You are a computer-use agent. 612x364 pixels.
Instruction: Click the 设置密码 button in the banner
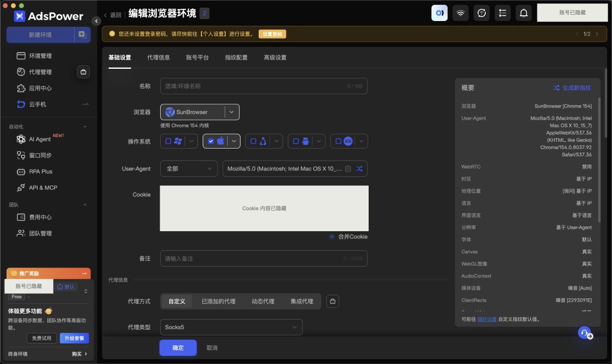pyautogui.click(x=273, y=34)
